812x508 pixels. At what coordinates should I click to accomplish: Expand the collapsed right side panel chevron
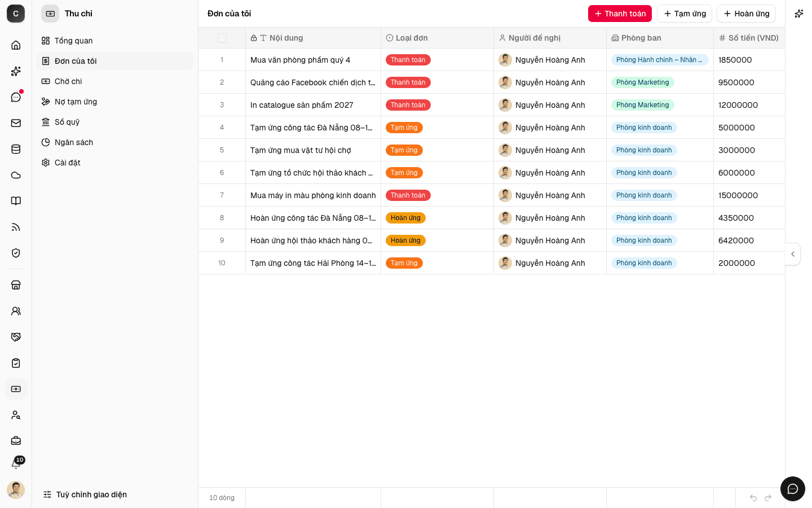click(793, 254)
